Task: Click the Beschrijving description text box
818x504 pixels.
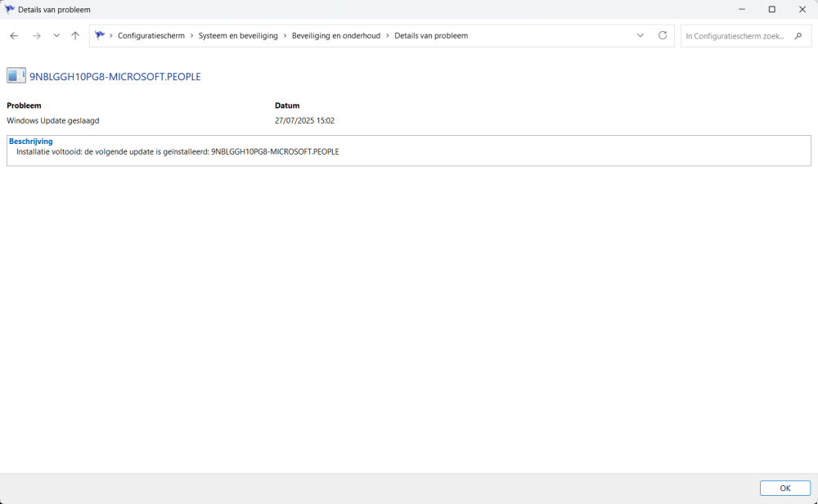Action: tap(408, 151)
